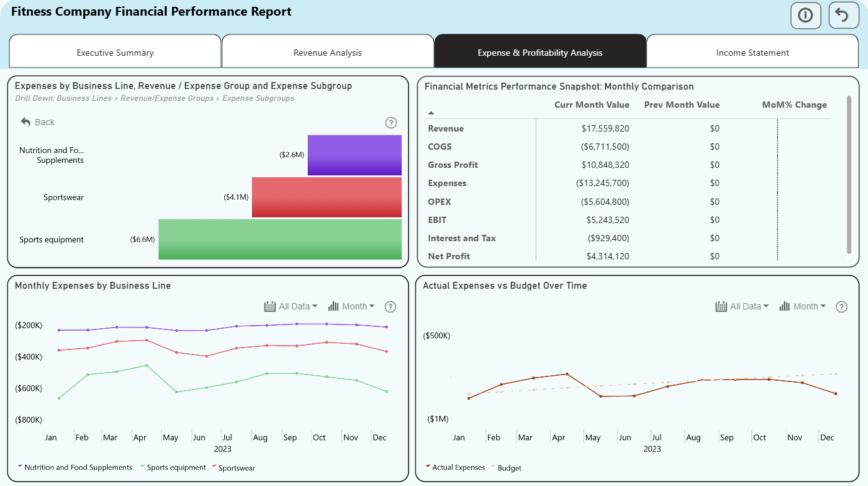This screenshot has height=486, width=868.
Task: Click the $10,848,320 Gross Profit value
Action: (605, 165)
